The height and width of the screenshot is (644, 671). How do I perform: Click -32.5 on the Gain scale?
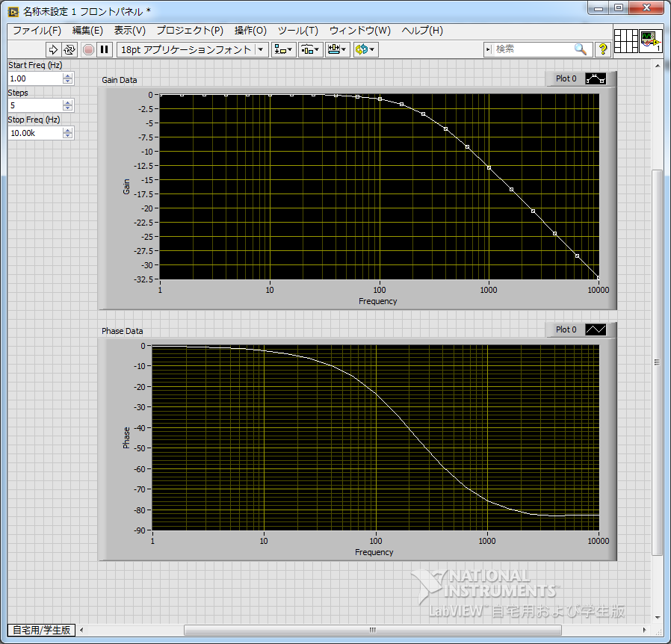[x=143, y=279]
